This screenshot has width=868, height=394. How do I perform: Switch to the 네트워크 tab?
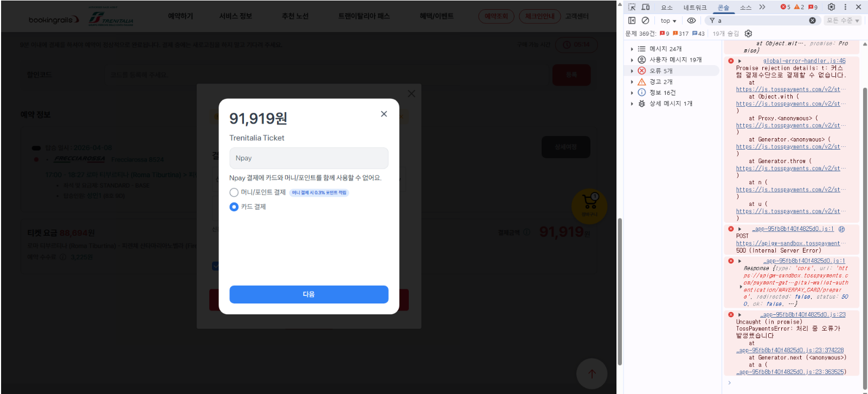click(695, 8)
